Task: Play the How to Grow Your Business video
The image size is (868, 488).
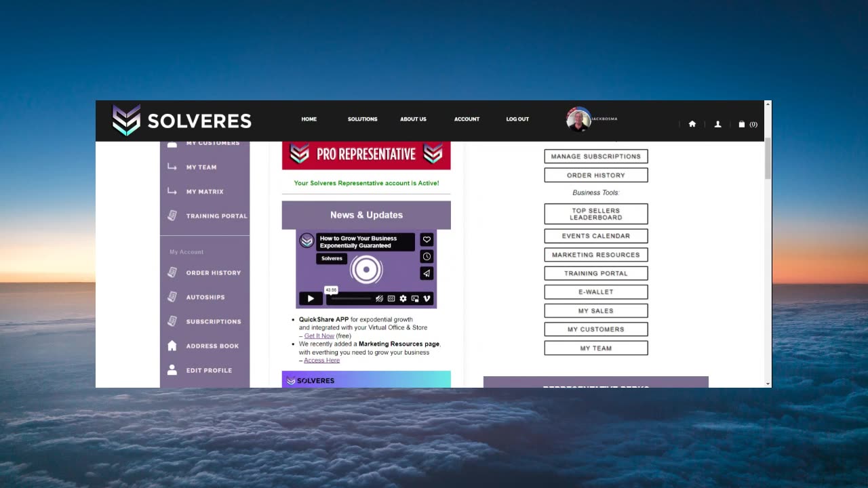Action: [311, 298]
